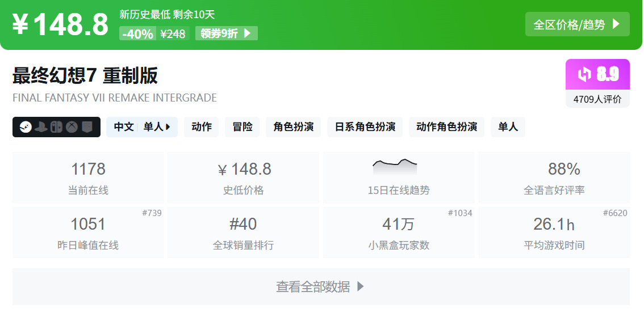Select the Nintendo Switch platform icon

click(57, 127)
